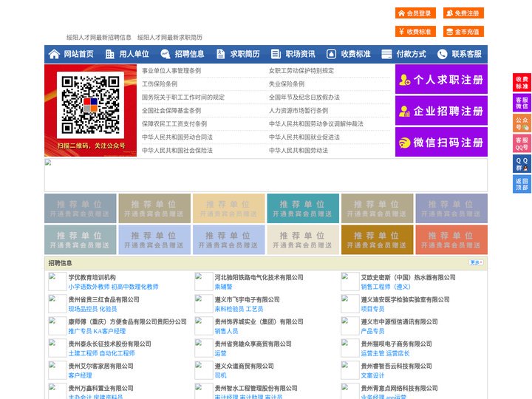Click company logo beside 贵州省贵三红食品有限公司
The image size is (532, 399).
[58, 304]
